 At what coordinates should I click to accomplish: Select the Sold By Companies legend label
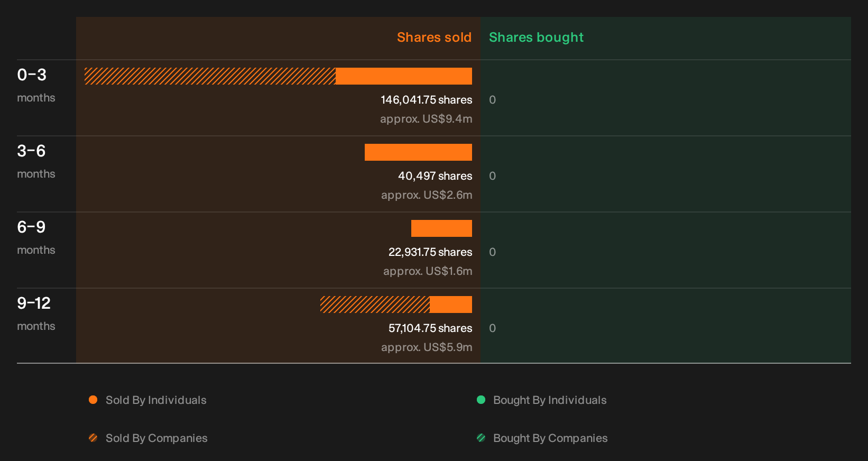click(x=156, y=438)
